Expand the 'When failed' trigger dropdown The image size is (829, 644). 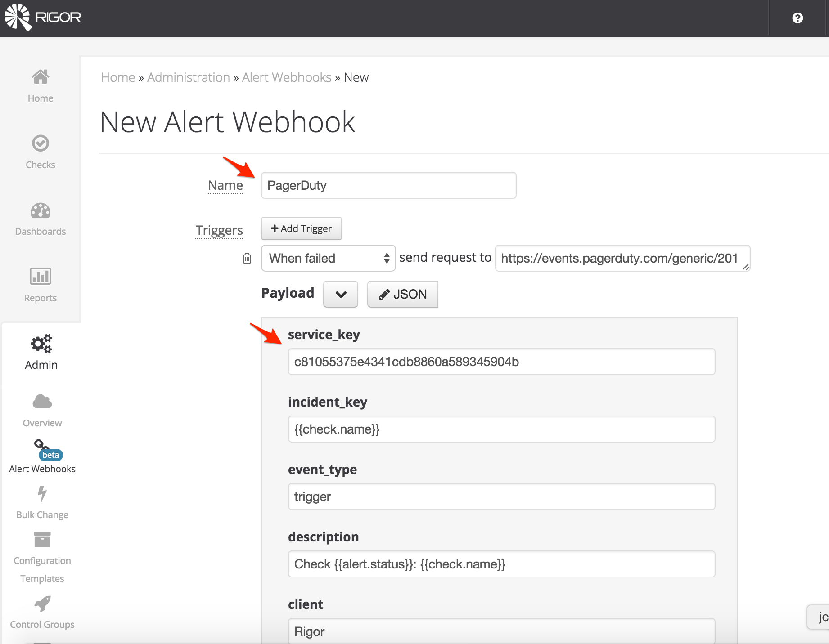328,258
